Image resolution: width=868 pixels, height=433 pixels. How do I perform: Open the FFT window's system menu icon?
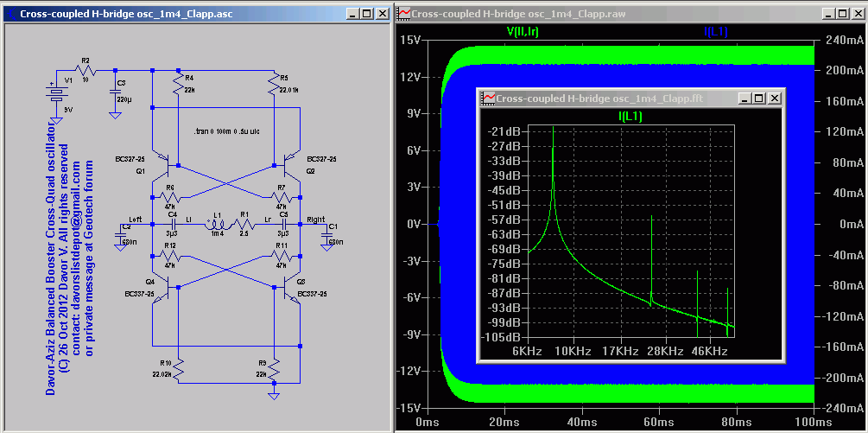tap(489, 99)
